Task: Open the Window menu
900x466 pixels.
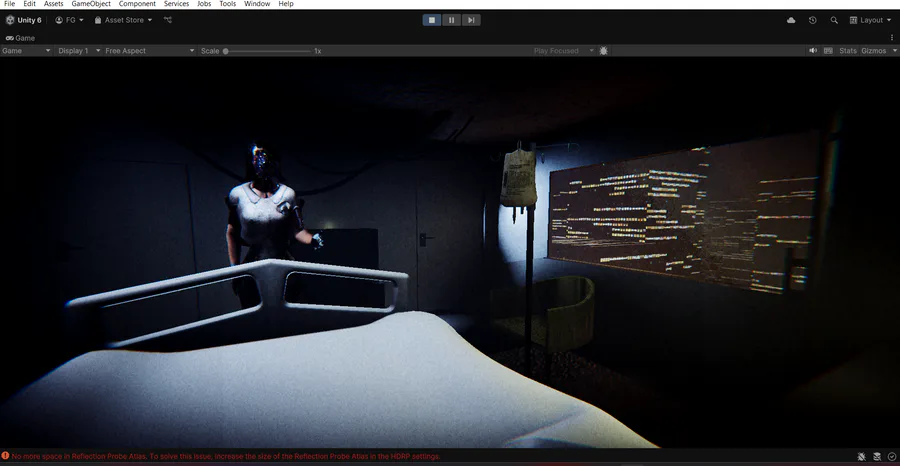Action: pos(257,3)
